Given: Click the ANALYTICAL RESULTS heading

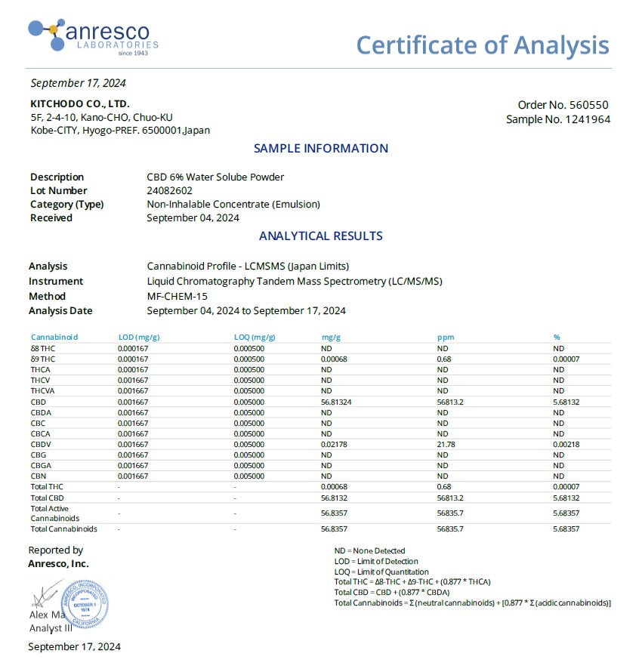Looking at the screenshot, I should [321, 236].
